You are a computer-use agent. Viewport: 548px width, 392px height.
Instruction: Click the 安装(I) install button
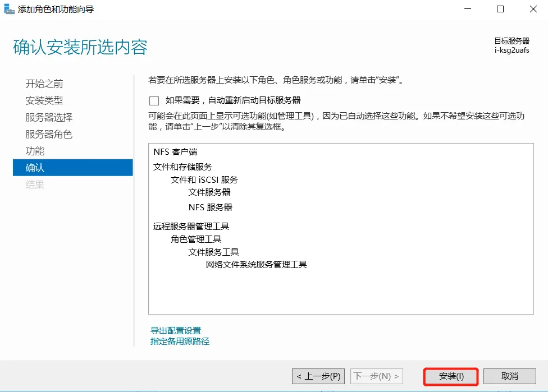[451, 376]
